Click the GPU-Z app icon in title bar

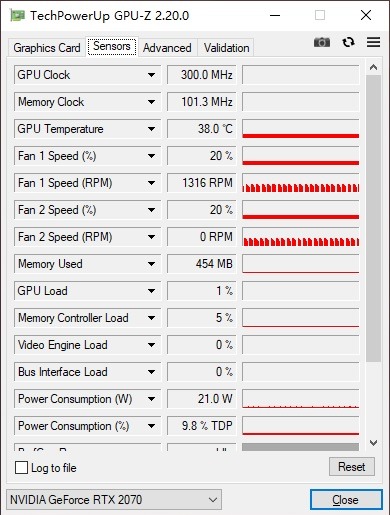pos(17,15)
